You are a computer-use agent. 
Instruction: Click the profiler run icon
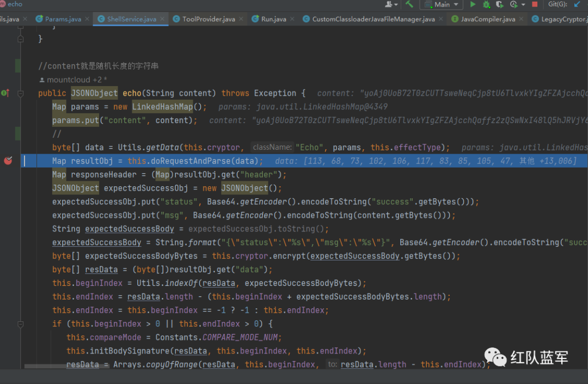click(x=514, y=4)
